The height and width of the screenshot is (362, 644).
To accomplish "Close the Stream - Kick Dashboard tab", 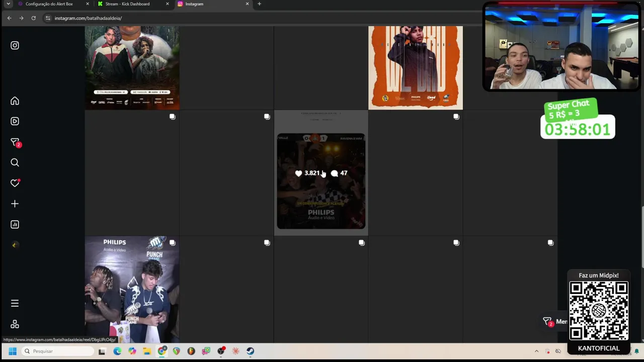I will point(168,4).
